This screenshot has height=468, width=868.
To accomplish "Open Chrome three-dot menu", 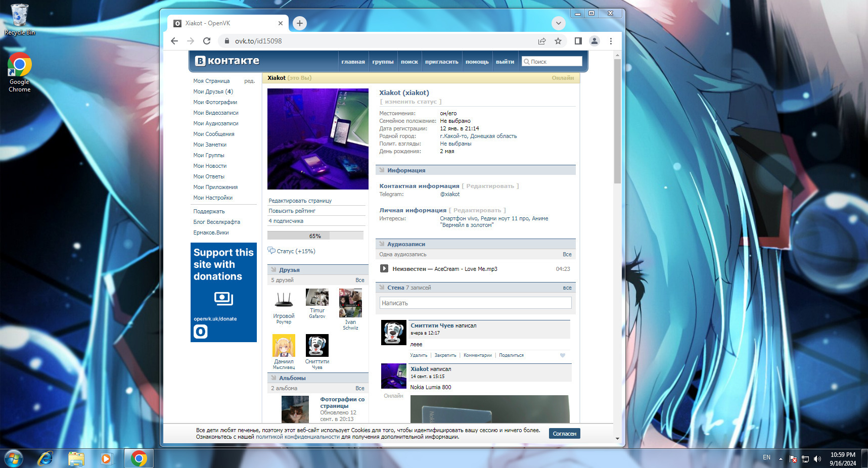I will tap(611, 41).
